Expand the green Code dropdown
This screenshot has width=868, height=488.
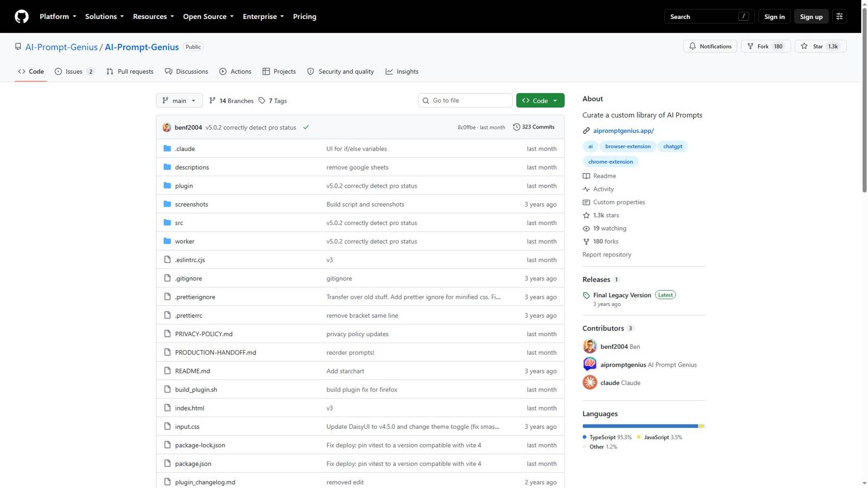coord(540,100)
